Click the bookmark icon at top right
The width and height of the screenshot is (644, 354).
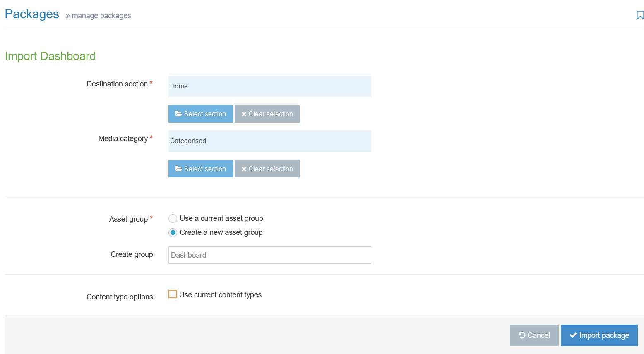point(639,14)
